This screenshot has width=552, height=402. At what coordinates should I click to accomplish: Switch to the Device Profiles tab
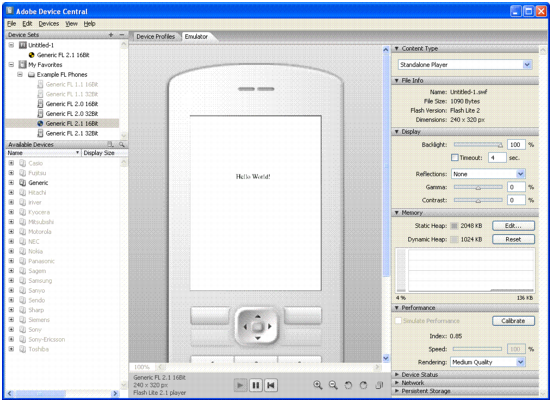[x=155, y=37]
